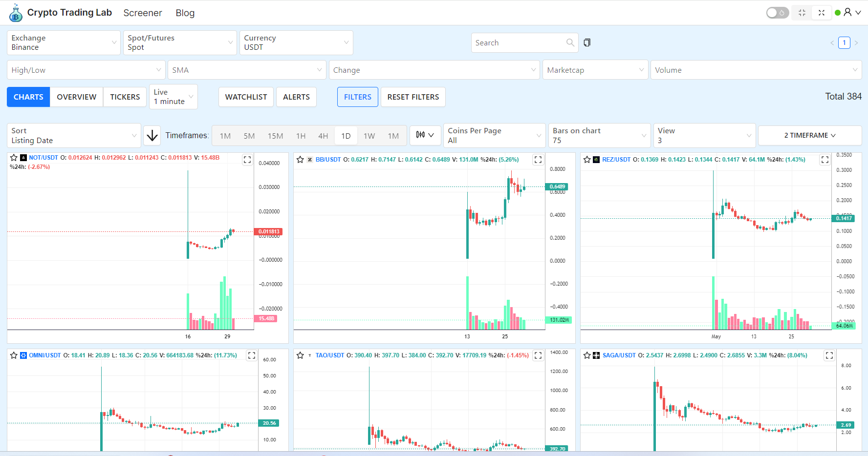The image size is (868, 456).
Task: Click the NOT coin logo icon
Action: click(23, 158)
